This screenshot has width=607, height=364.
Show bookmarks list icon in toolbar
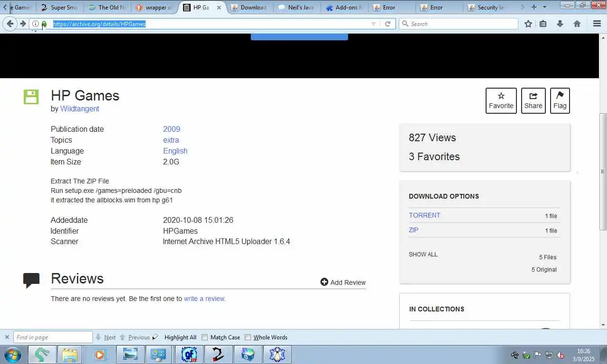(x=543, y=24)
